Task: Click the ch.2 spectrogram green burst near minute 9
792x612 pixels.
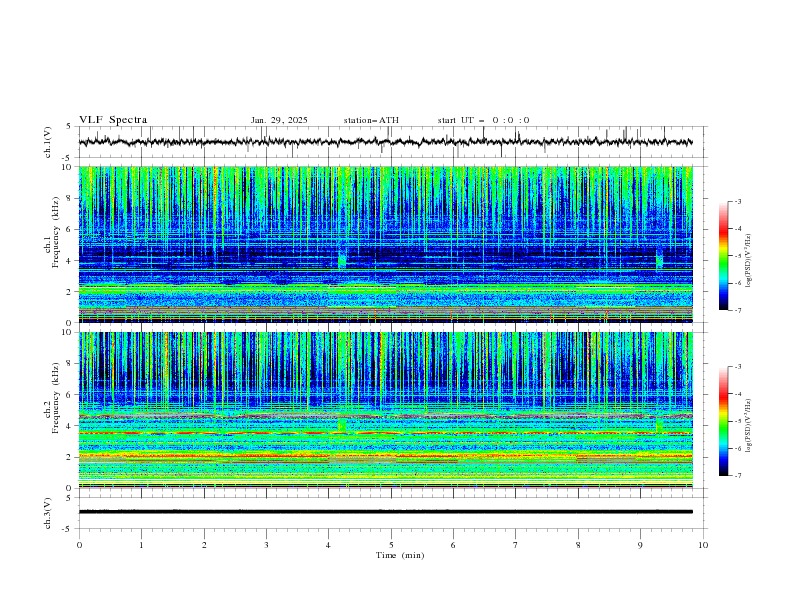Action: (659, 425)
